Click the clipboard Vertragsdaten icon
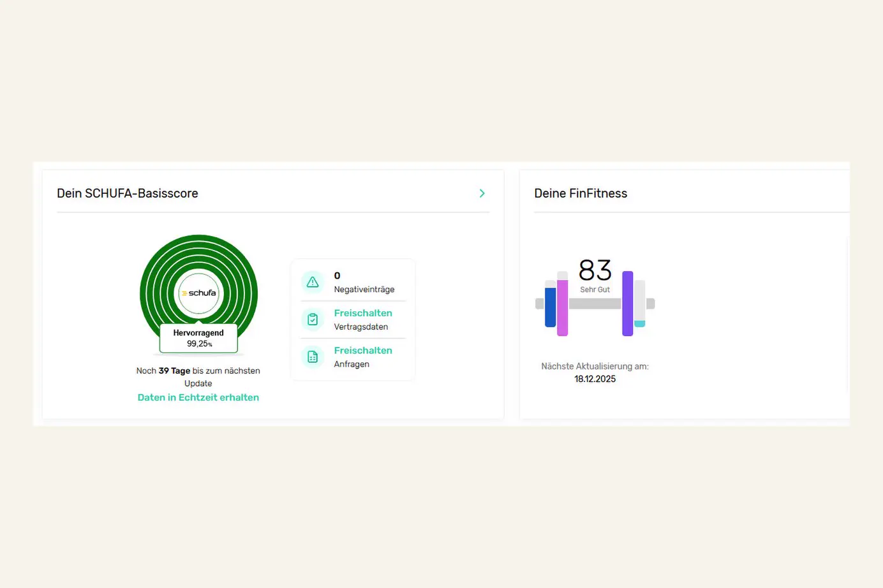The image size is (883, 588). coord(313,320)
